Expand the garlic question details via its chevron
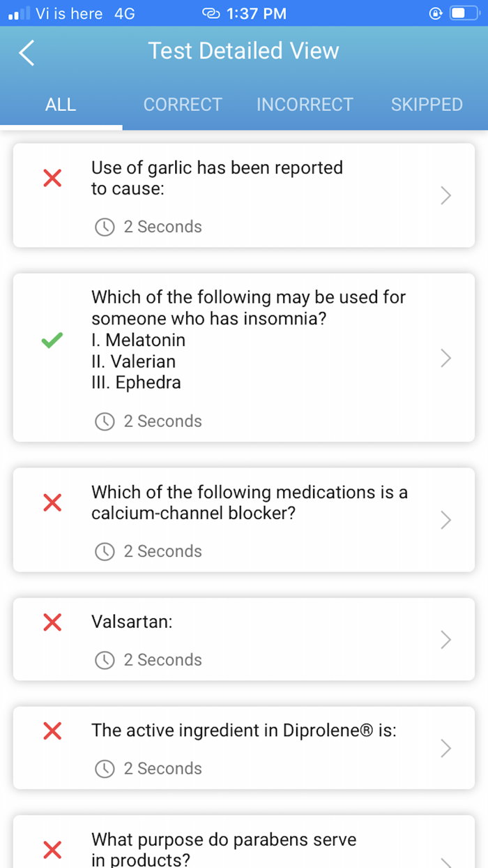 (x=445, y=196)
